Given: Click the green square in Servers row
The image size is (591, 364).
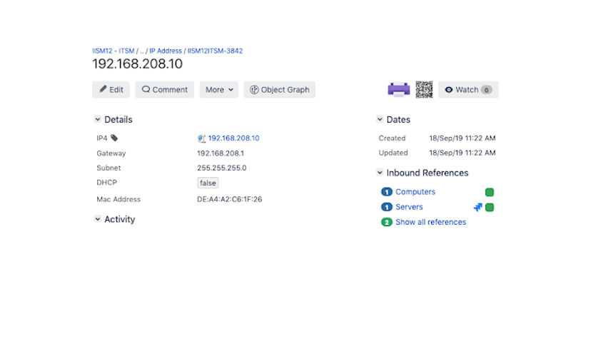Looking at the screenshot, I should pos(490,208).
